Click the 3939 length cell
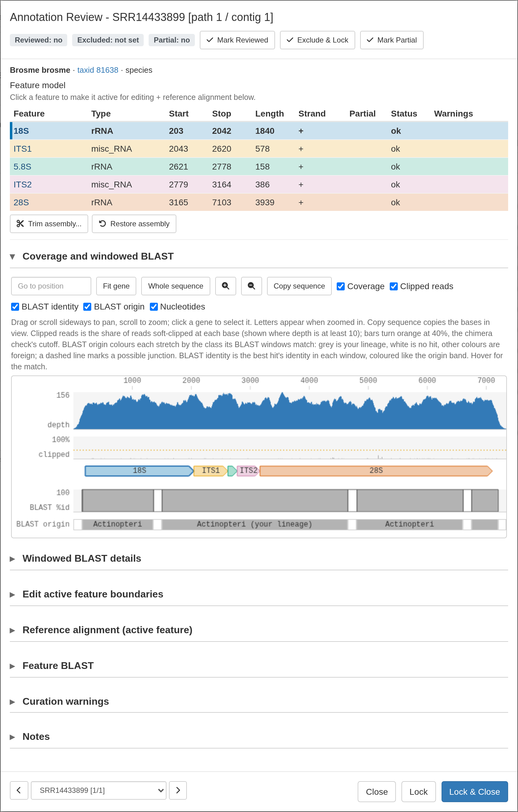Image resolution: width=518 pixels, height=812 pixels. tap(265, 202)
